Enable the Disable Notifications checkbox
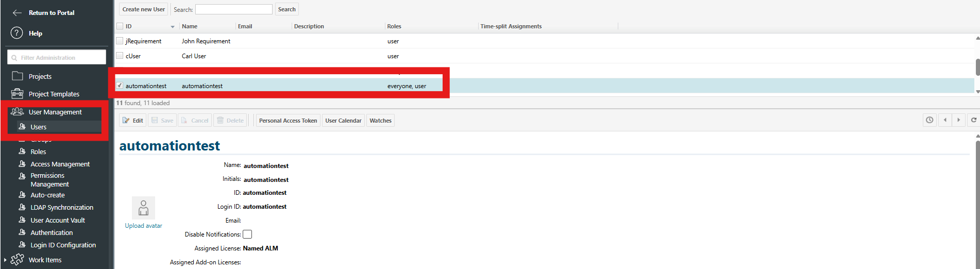This screenshot has height=269, width=980. click(247, 234)
